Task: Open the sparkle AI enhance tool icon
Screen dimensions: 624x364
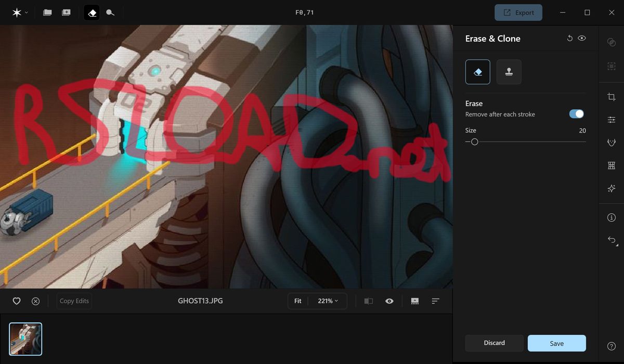Action: pyautogui.click(x=612, y=188)
